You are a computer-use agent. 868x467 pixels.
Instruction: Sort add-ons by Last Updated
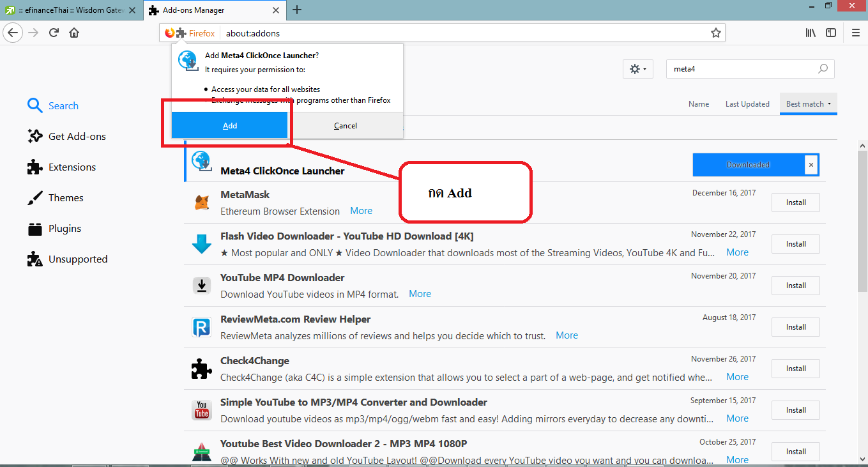(x=747, y=104)
